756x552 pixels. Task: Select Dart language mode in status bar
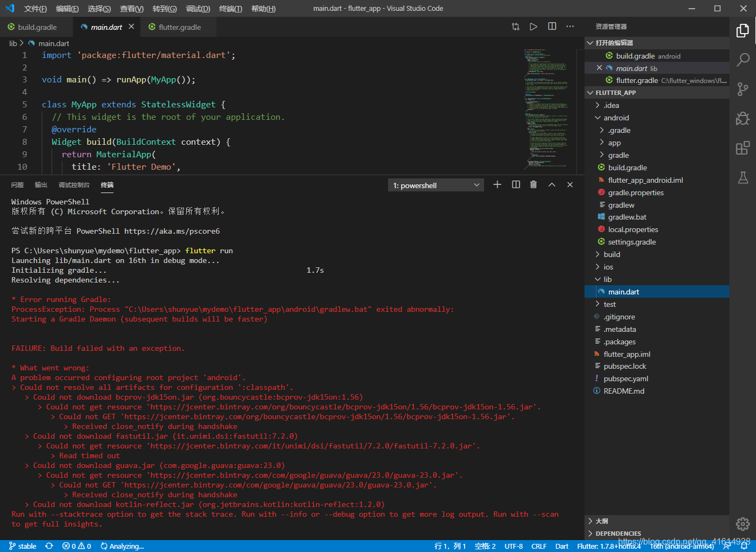(562, 546)
